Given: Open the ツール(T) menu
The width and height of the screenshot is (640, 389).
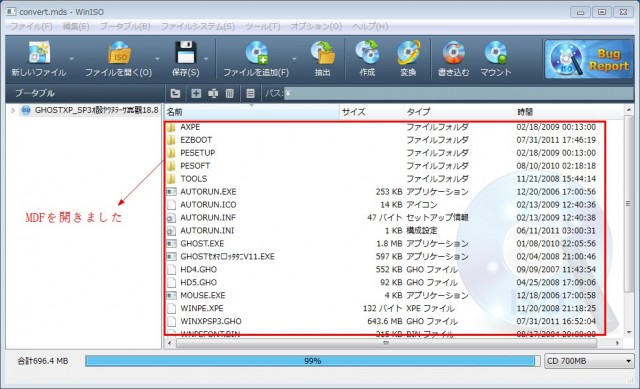Looking at the screenshot, I should click(262, 27).
